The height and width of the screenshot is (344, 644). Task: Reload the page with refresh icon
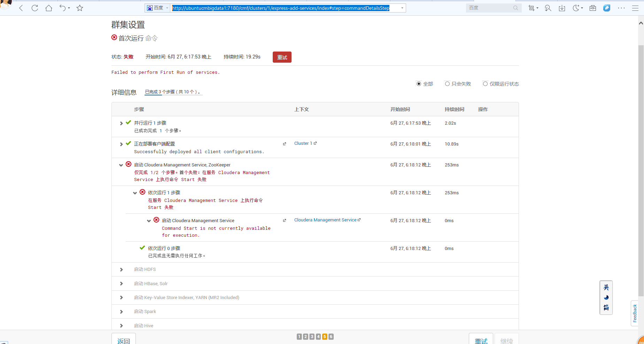(35, 8)
